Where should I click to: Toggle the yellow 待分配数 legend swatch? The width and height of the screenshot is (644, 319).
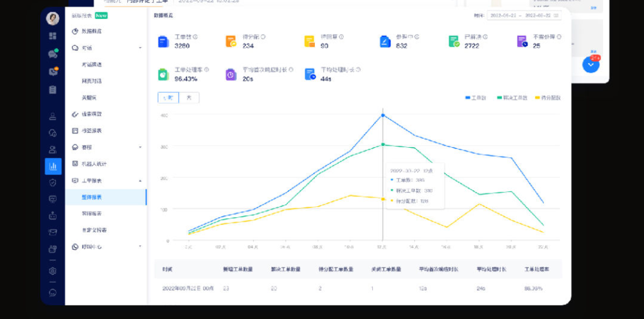pyautogui.click(x=538, y=98)
